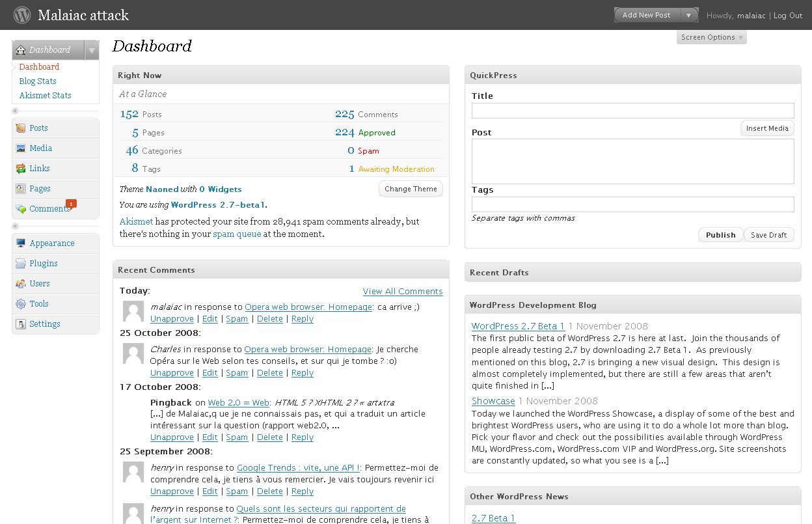Open the Showcase article link
The height and width of the screenshot is (524, 812).
coord(493,401)
